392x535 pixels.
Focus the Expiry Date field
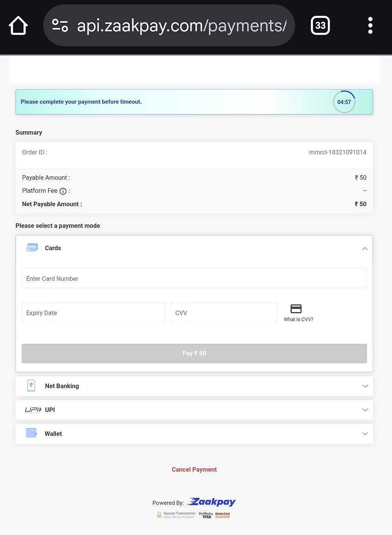(x=93, y=313)
